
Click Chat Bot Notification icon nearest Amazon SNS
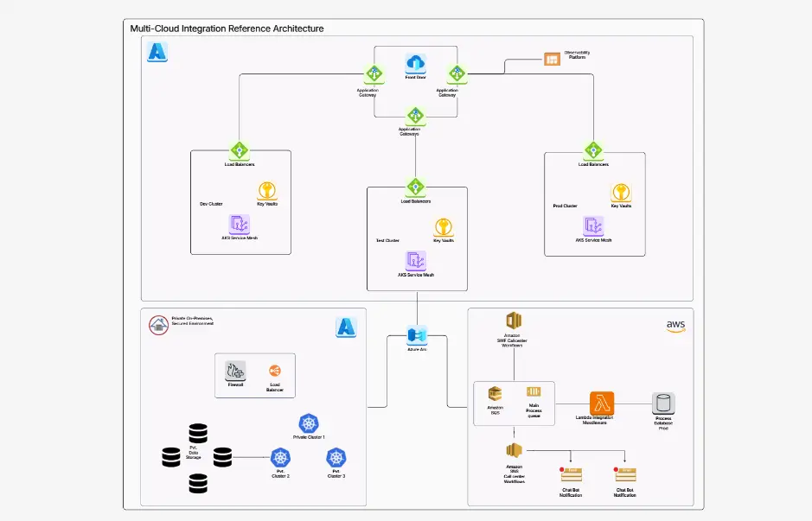(571, 474)
